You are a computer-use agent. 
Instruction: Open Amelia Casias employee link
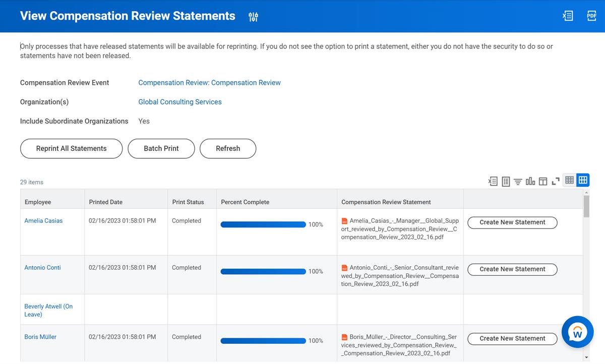pyautogui.click(x=43, y=221)
